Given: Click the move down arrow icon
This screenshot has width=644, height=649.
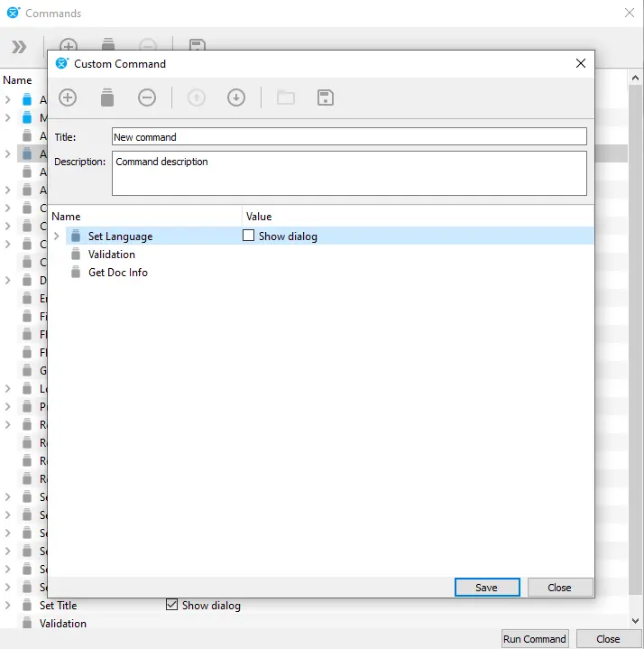Looking at the screenshot, I should click(236, 97).
